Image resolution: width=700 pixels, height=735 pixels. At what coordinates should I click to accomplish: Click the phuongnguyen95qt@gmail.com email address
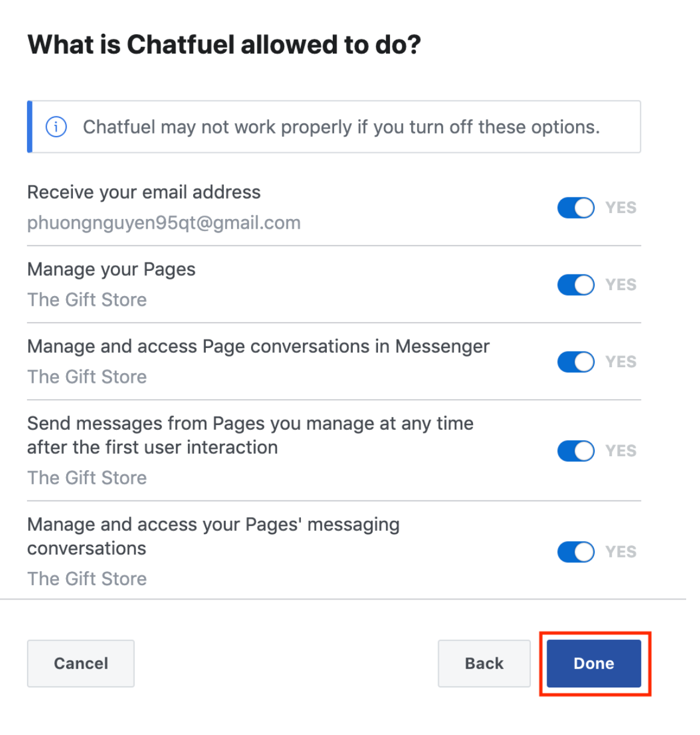pyautogui.click(x=164, y=223)
